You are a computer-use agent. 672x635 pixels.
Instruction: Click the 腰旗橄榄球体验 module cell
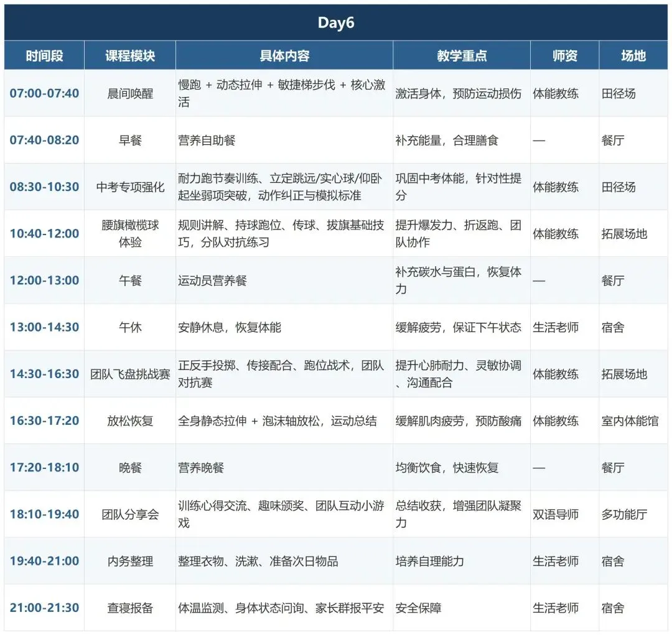click(x=129, y=234)
